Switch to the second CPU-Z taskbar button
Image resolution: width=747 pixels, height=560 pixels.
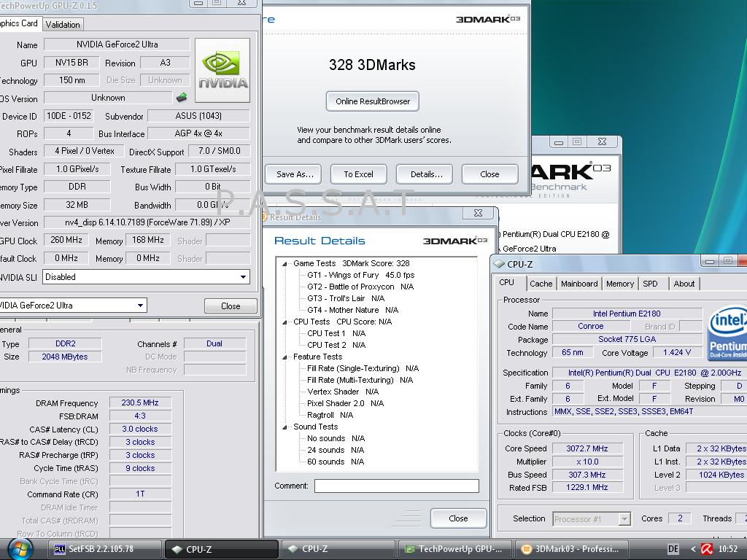338,549
